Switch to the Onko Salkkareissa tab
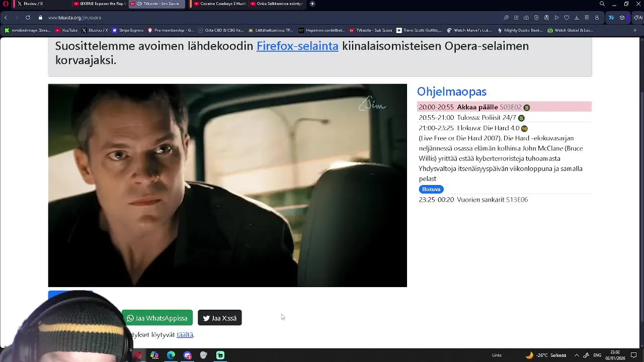Viewport: 644px width, 362px height. tap(277, 4)
